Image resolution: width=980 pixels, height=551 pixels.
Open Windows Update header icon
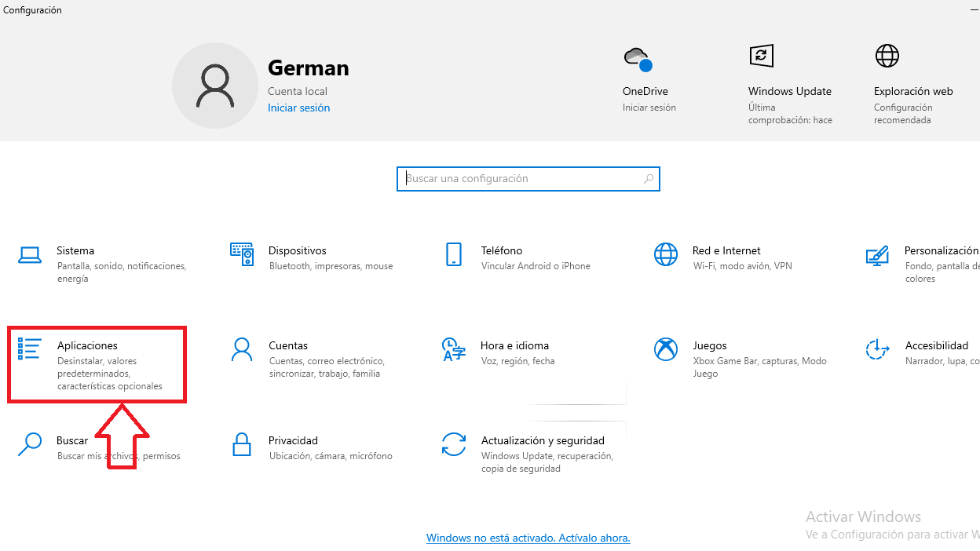pos(762,56)
